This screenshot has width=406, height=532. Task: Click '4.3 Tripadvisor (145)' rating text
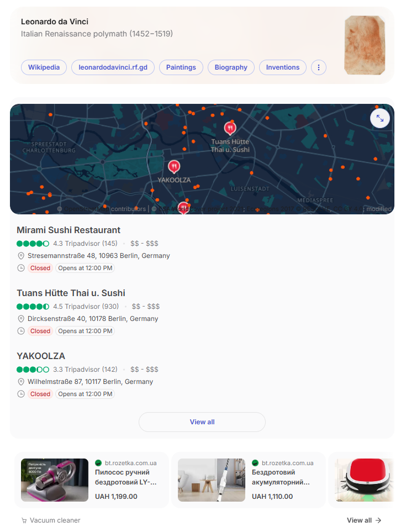85,244
